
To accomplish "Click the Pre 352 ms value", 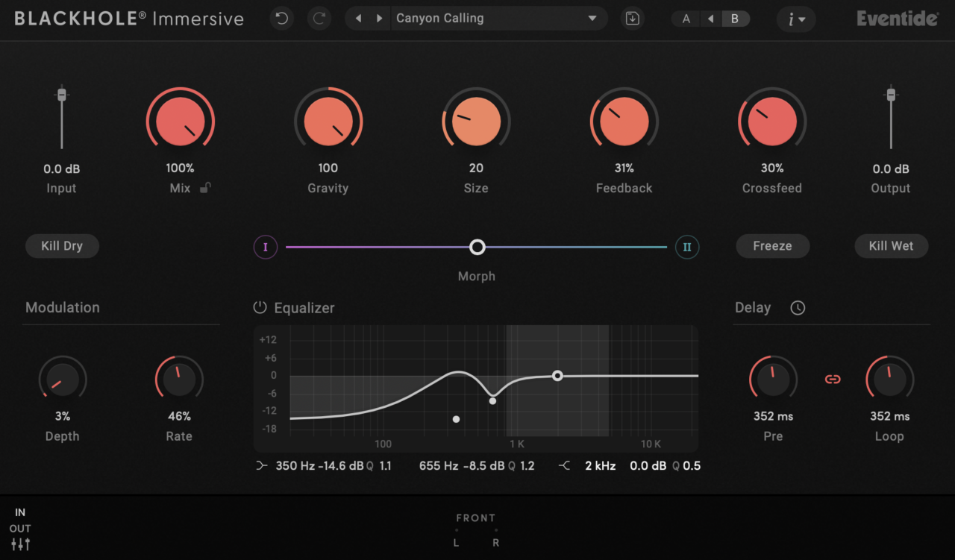I will [x=774, y=416].
